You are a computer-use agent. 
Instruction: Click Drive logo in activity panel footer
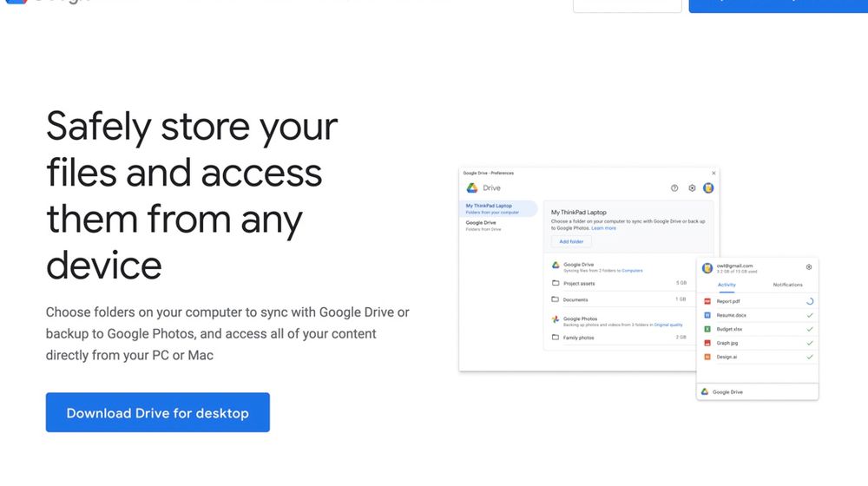[705, 392]
